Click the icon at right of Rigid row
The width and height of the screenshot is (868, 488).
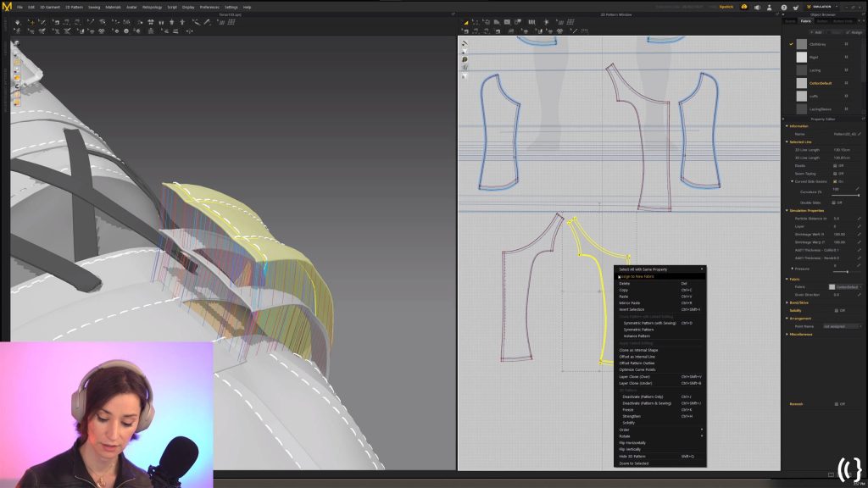(x=846, y=57)
